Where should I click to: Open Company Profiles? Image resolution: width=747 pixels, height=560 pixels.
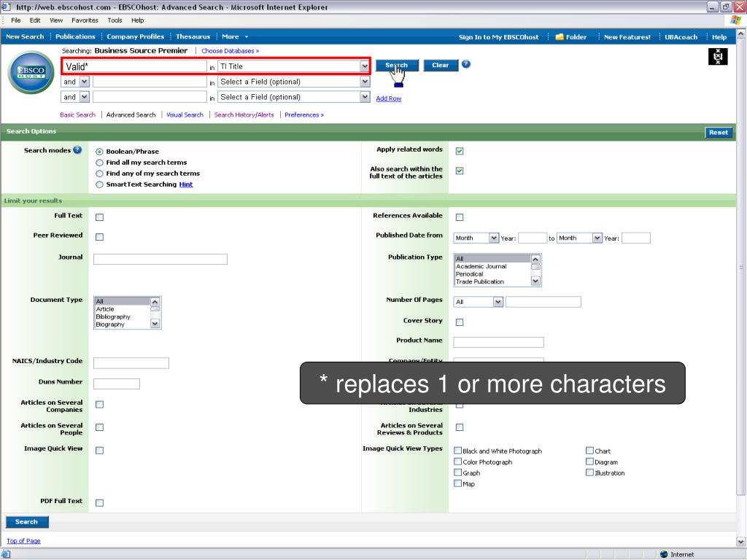pyautogui.click(x=135, y=36)
